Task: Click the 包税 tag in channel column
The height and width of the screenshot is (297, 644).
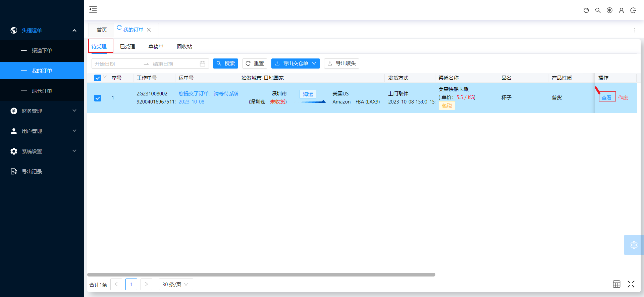Action: point(447,106)
